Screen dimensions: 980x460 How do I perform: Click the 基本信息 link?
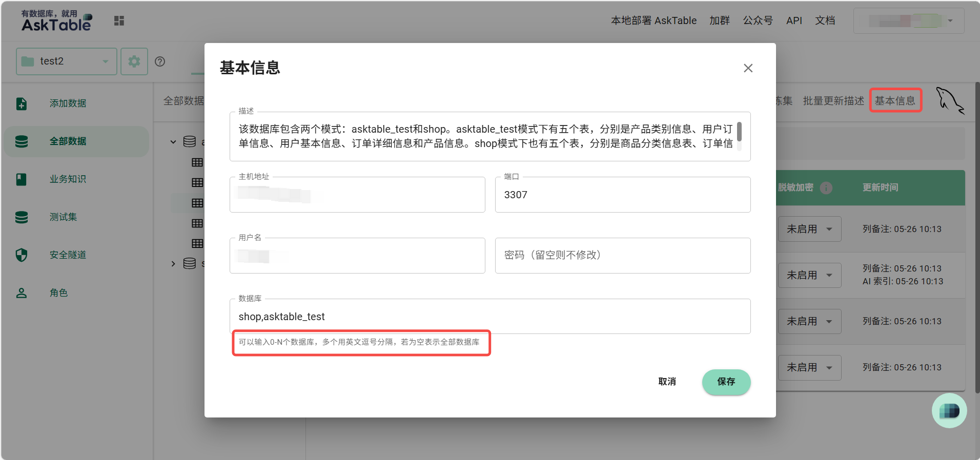click(x=895, y=101)
